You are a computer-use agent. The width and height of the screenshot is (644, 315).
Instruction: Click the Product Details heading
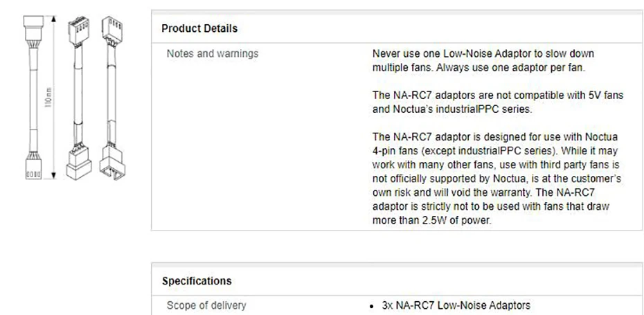point(199,28)
